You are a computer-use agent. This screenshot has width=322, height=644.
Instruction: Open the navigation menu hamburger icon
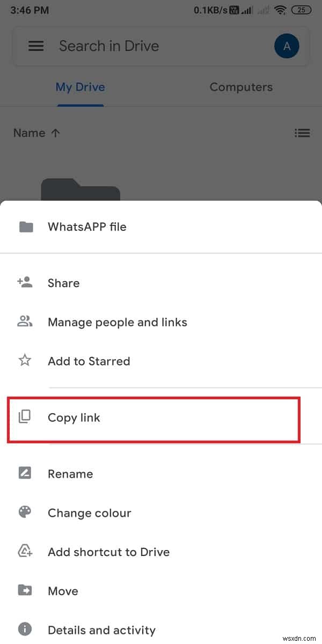[36, 46]
